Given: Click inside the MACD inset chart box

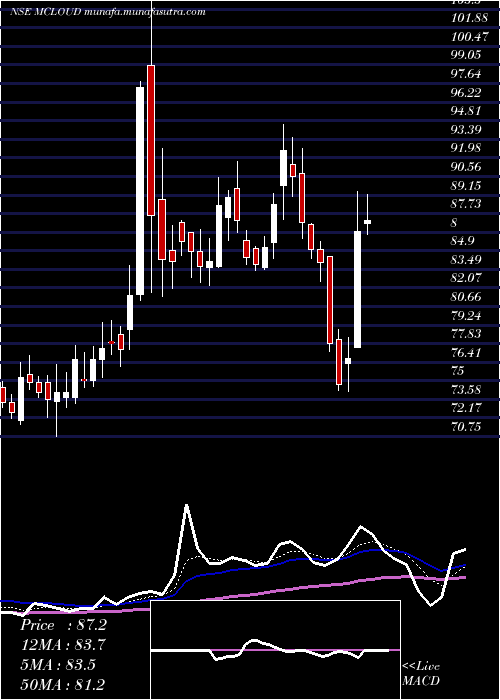Looking at the screenshot, I should [275, 650].
